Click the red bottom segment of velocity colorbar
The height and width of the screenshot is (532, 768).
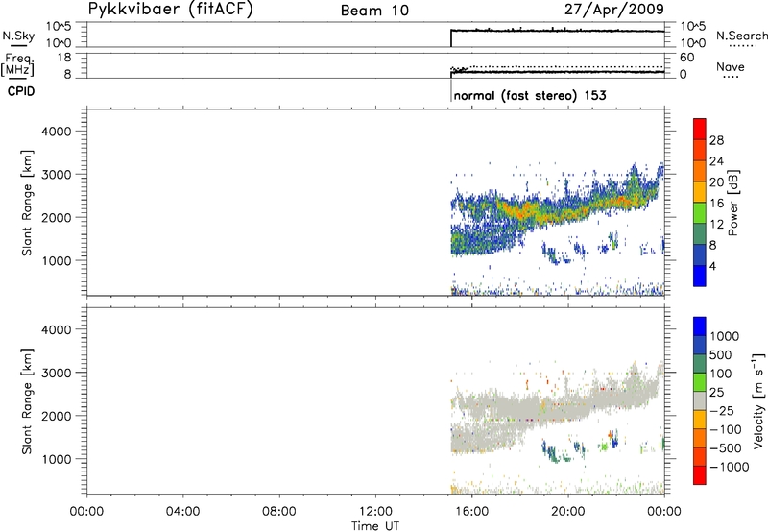coord(700,475)
